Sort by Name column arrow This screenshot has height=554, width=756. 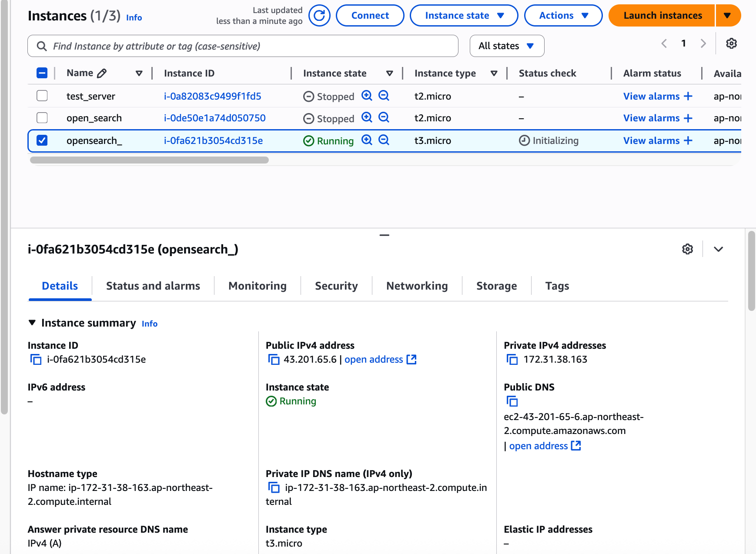coord(139,73)
